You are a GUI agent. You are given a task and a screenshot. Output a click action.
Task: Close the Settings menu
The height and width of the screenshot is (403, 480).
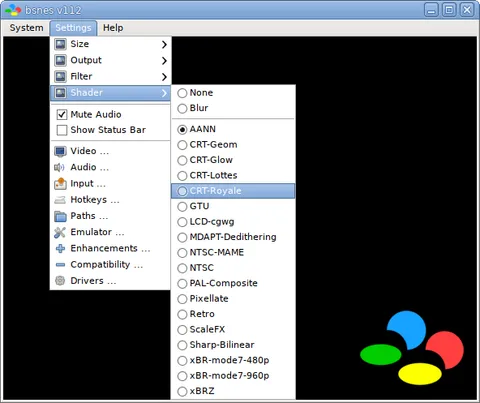coord(73,28)
